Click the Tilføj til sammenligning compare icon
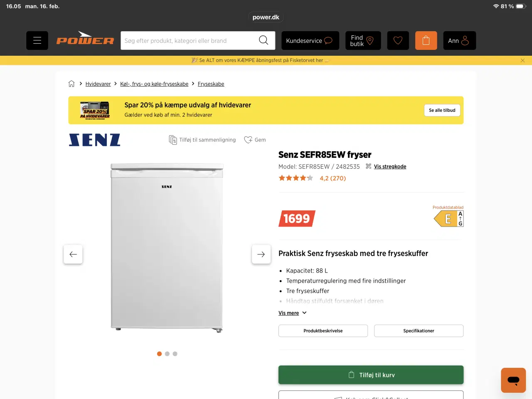The width and height of the screenshot is (532, 399). pos(172,140)
